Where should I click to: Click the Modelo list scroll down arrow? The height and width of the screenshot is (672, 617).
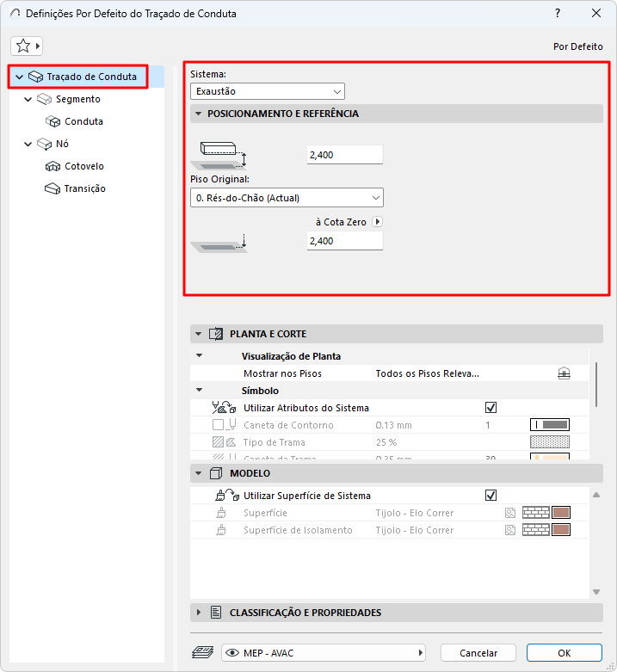click(x=596, y=591)
